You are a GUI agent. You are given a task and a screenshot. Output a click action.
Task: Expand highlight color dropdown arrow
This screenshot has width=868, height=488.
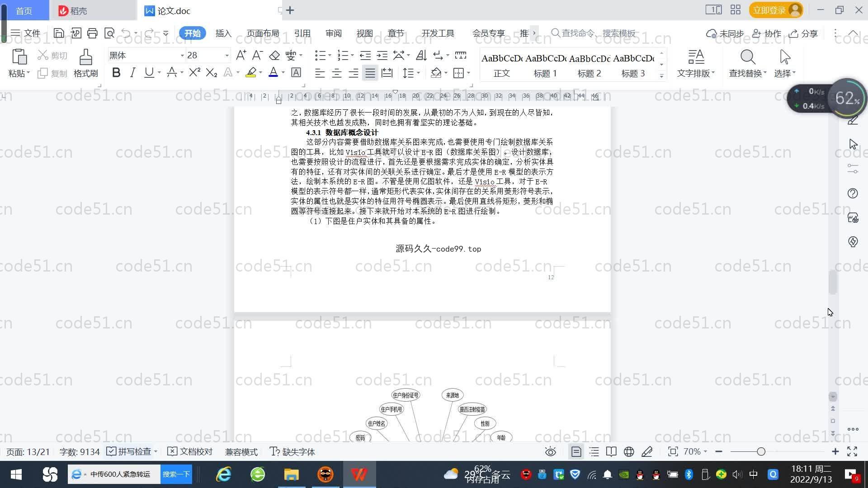260,73
